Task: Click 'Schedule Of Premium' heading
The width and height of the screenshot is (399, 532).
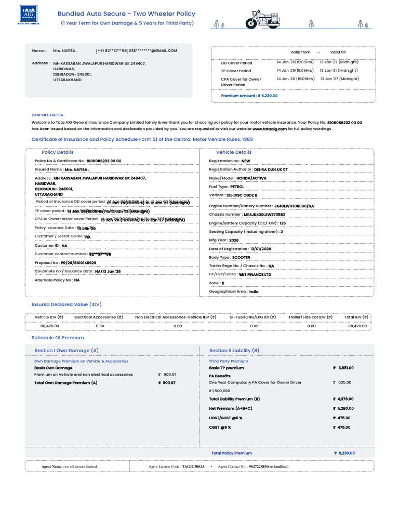Action: [58, 338]
